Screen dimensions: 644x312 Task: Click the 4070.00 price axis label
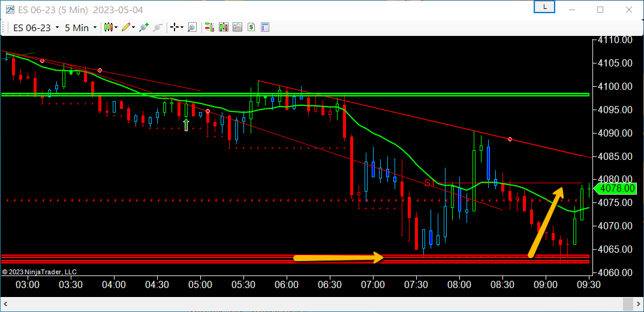pos(615,226)
